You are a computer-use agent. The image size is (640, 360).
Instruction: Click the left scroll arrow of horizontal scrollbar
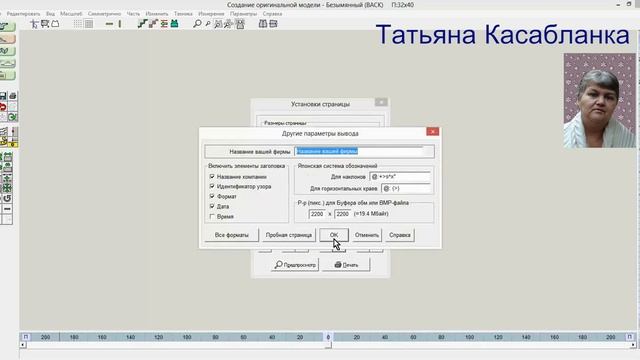point(23,345)
